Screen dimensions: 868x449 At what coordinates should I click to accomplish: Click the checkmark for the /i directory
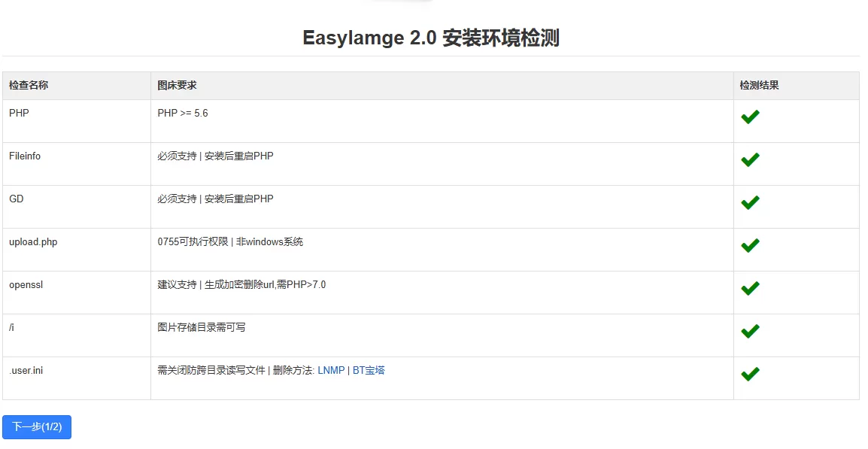tap(750, 331)
